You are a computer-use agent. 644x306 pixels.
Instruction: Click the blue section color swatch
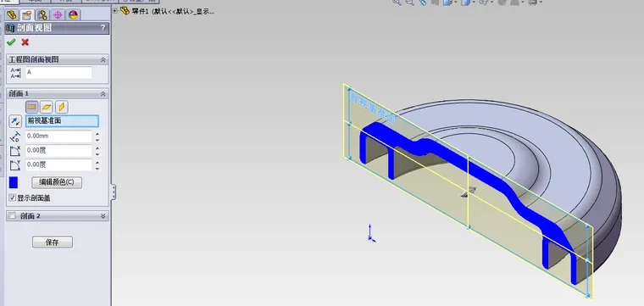pos(14,182)
